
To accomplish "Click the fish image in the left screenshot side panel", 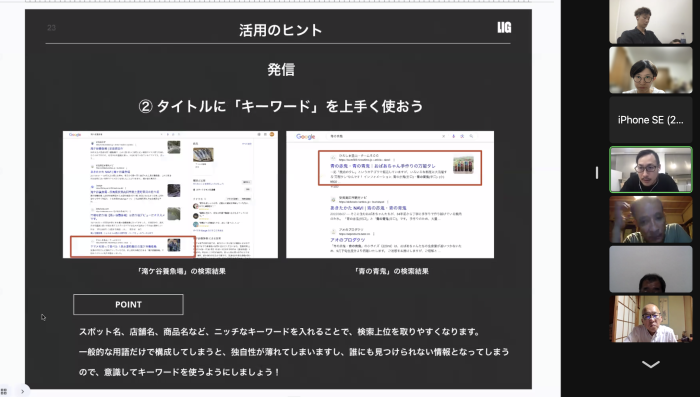I will pyautogui.click(x=203, y=155).
